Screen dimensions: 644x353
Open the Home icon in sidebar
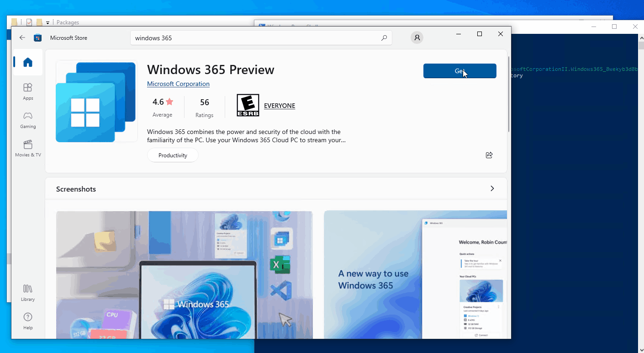coord(28,62)
